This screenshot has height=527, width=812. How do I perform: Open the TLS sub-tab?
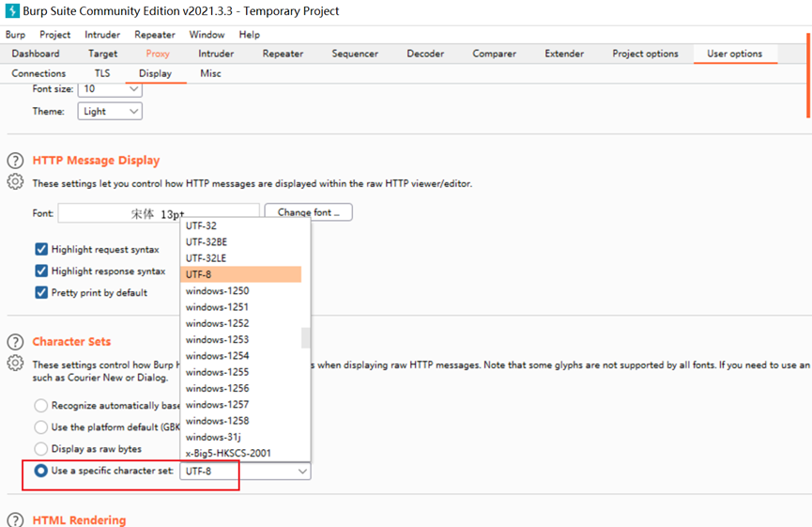pos(102,73)
